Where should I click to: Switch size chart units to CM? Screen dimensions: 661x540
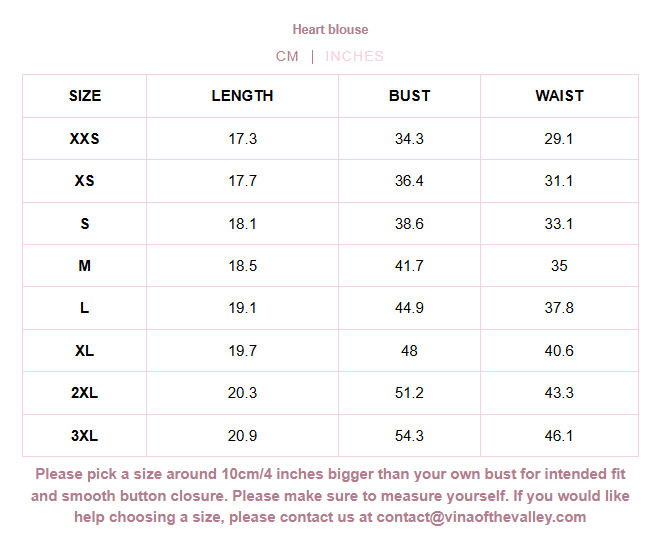(x=287, y=56)
